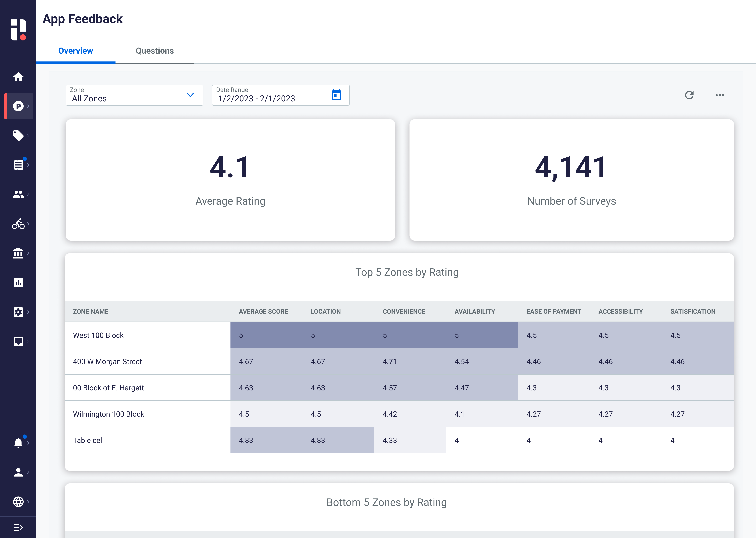Viewport: 756px width, 538px height.
Task: Refresh the feedback dashboard data
Action: 689,95
